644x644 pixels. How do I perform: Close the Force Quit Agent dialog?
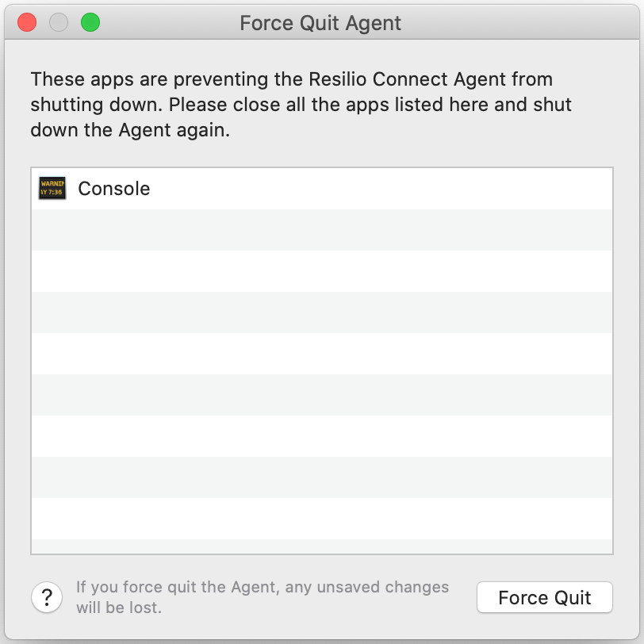pyautogui.click(x=26, y=23)
